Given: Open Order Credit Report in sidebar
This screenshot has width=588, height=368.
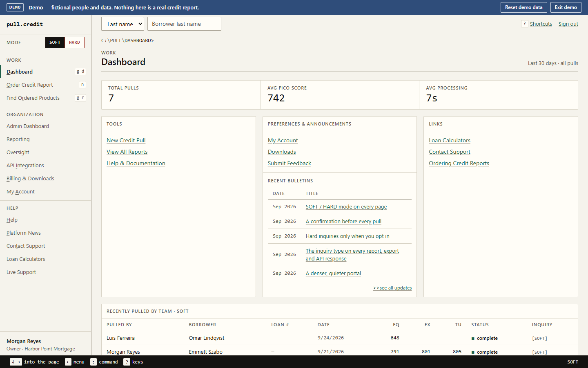Looking at the screenshot, I should point(45,85).
